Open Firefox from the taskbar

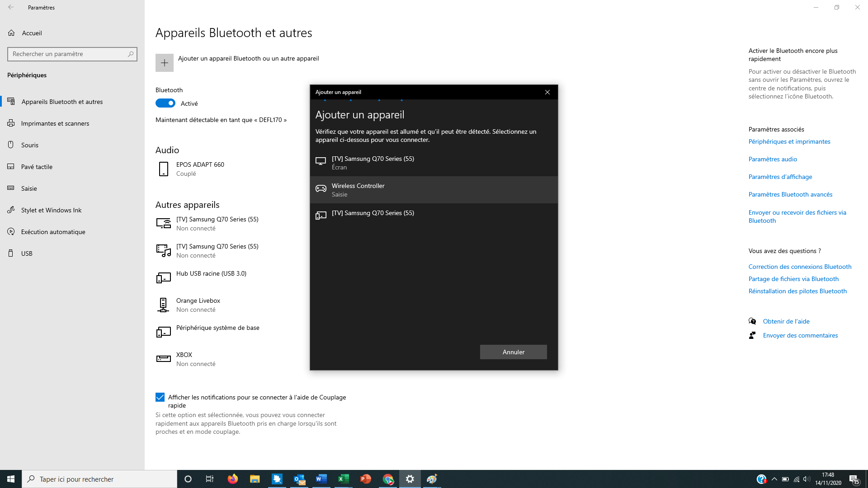(233, 479)
